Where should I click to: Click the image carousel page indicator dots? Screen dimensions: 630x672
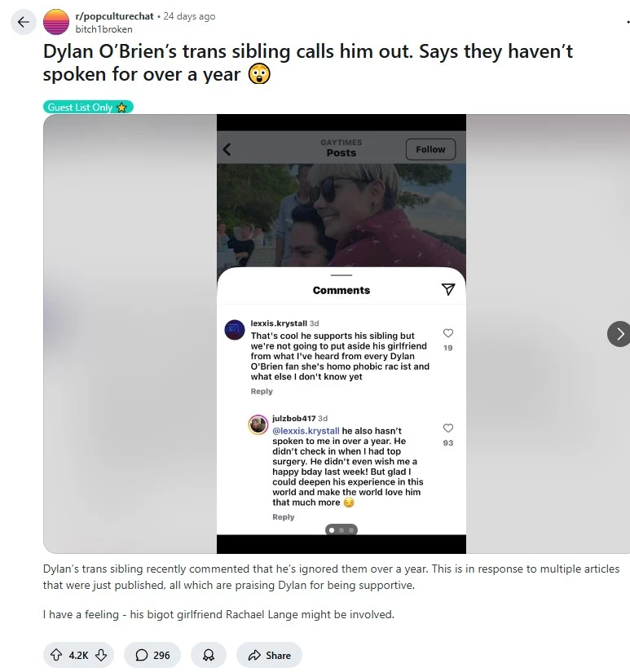coord(341,530)
